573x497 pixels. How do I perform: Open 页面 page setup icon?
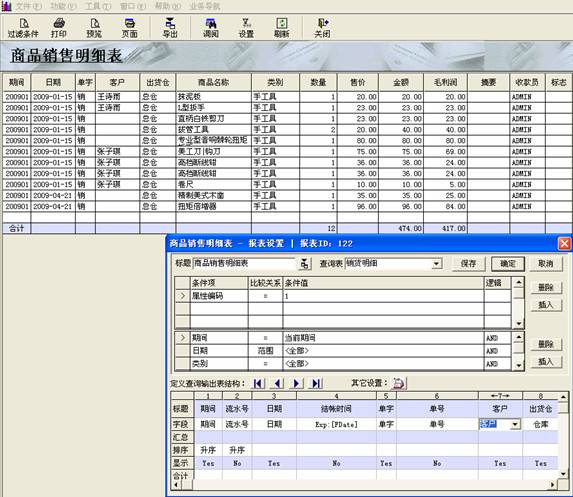[x=129, y=28]
